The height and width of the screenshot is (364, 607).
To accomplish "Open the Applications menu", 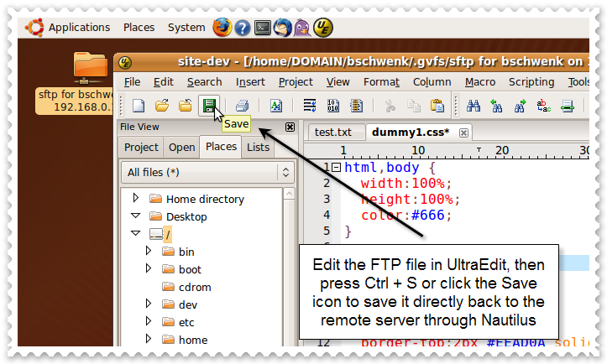I will coord(79,28).
